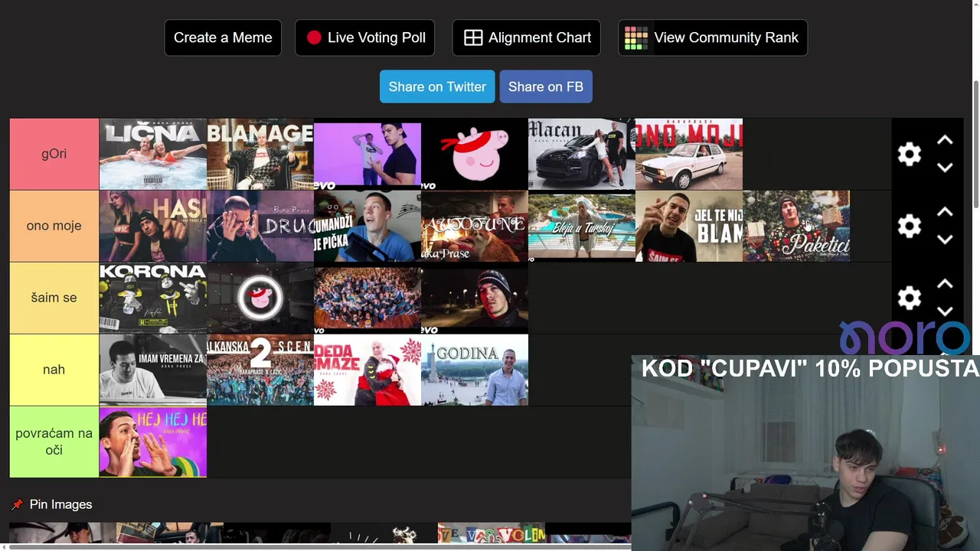The width and height of the screenshot is (980, 551).
Task: Select the DRUG thumbnail
Action: coord(260,226)
